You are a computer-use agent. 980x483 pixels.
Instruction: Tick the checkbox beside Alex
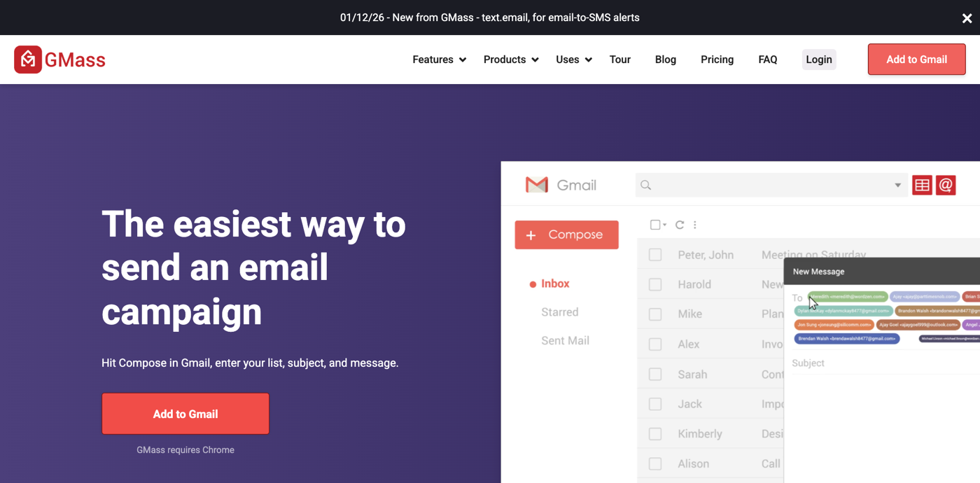(x=655, y=344)
